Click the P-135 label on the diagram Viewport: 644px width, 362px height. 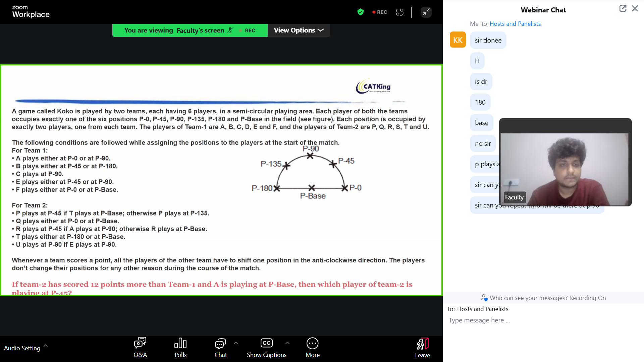[x=271, y=164]
